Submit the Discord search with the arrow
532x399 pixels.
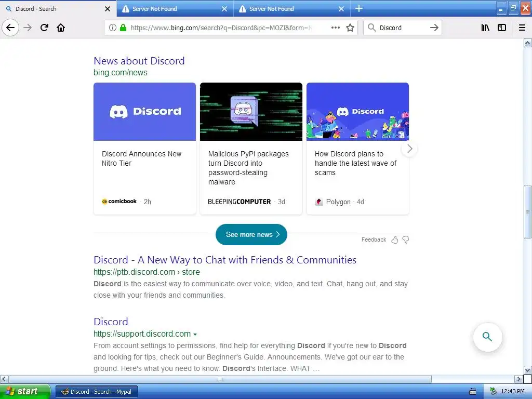coord(434,28)
